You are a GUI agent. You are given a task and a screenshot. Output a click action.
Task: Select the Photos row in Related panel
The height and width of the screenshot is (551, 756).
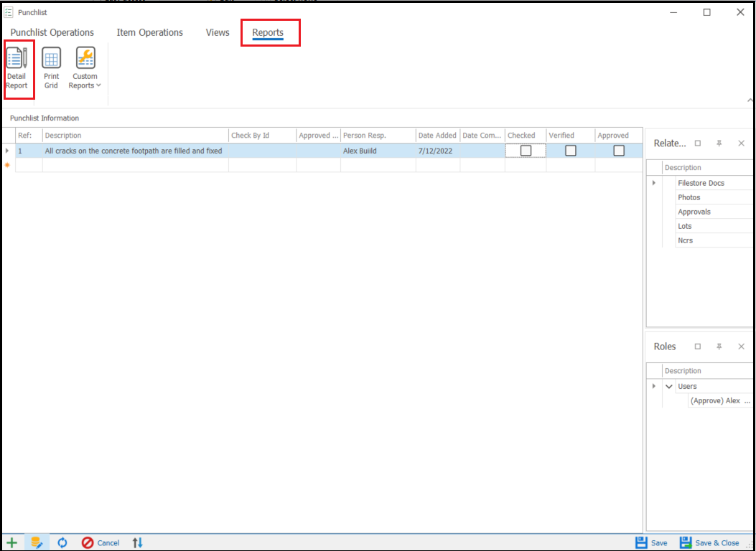689,197
